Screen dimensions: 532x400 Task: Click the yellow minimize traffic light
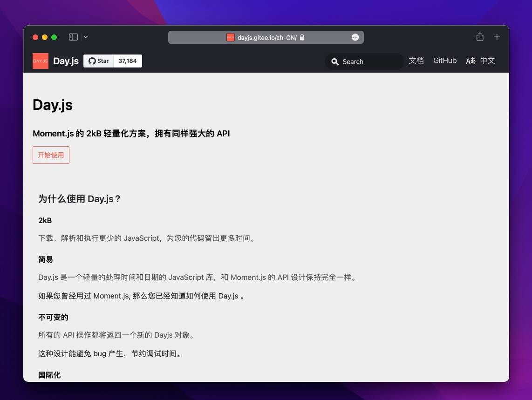[45, 36]
